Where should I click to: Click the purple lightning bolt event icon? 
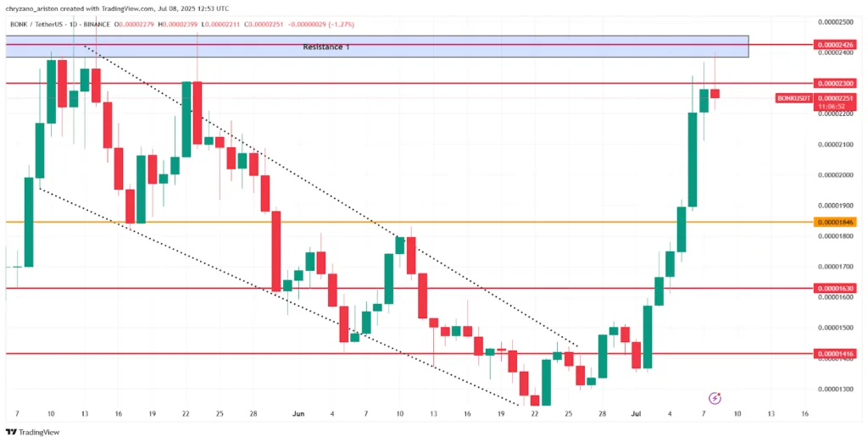click(715, 397)
